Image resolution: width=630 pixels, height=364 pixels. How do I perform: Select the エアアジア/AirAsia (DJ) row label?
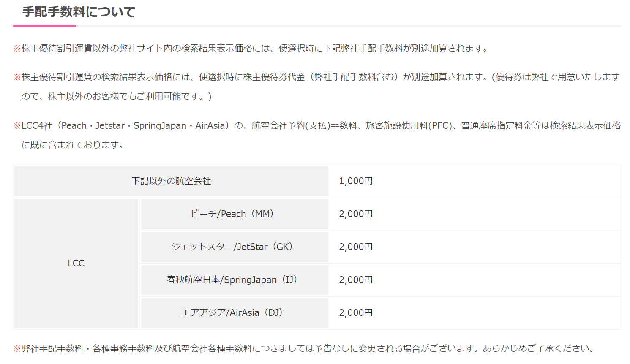coord(232,313)
